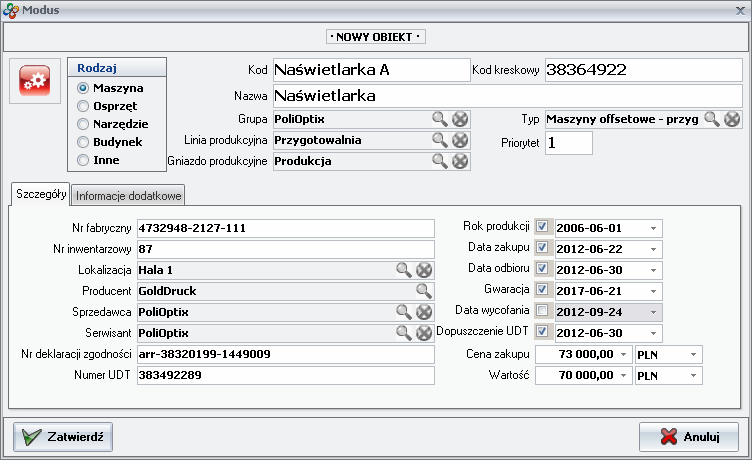This screenshot has height=460, width=752.
Task: Open the Data zakupu date dropdown
Action: click(x=653, y=249)
